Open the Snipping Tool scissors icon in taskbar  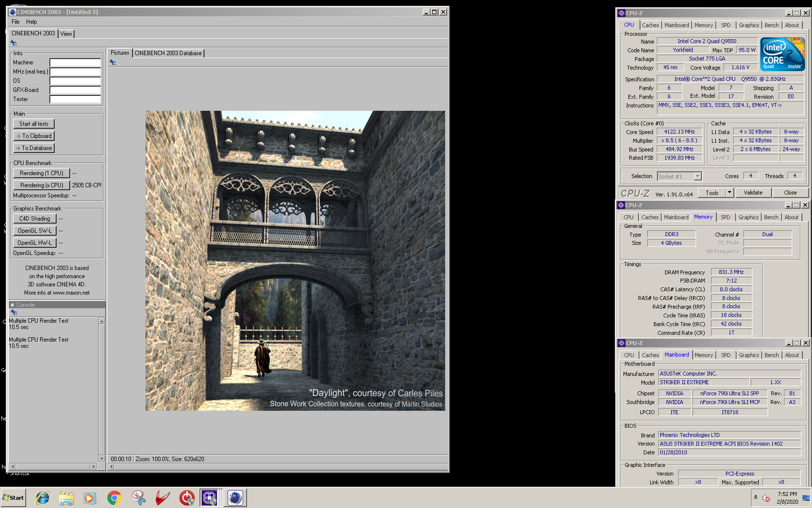[x=138, y=497]
